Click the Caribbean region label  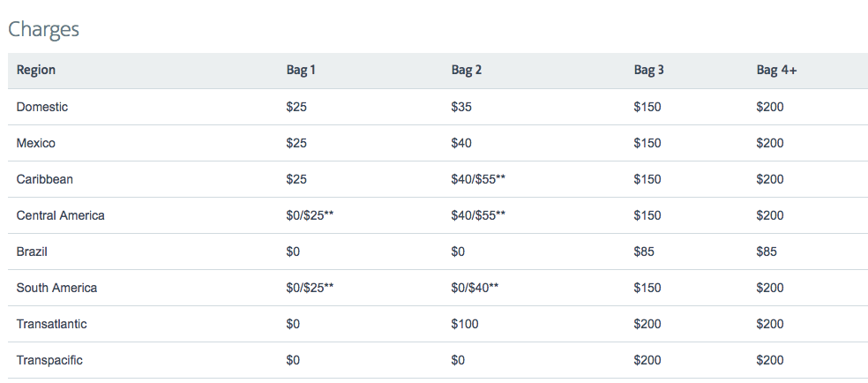coord(45,179)
